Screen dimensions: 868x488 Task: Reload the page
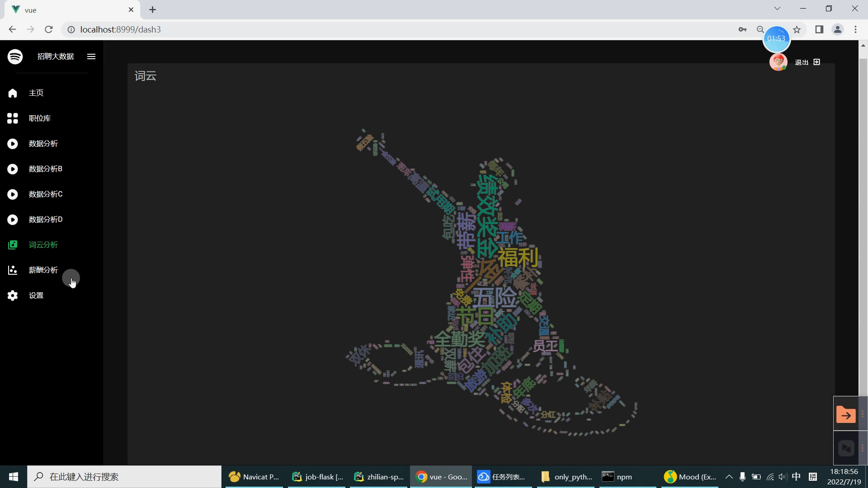tap(49, 29)
